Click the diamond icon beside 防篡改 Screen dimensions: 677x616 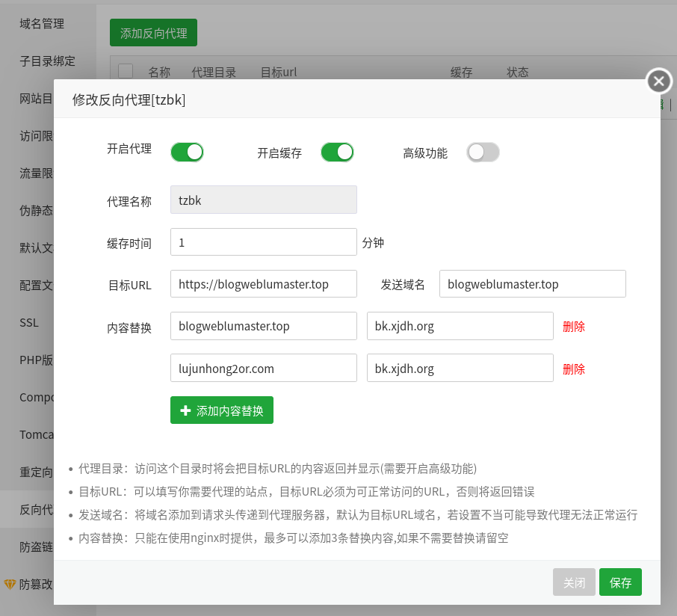[10, 584]
